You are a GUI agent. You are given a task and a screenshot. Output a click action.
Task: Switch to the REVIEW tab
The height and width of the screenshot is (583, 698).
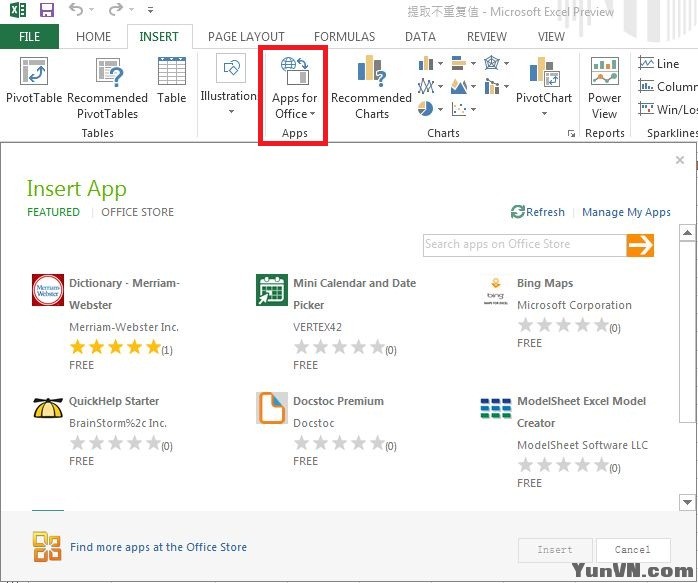pyautogui.click(x=487, y=36)
